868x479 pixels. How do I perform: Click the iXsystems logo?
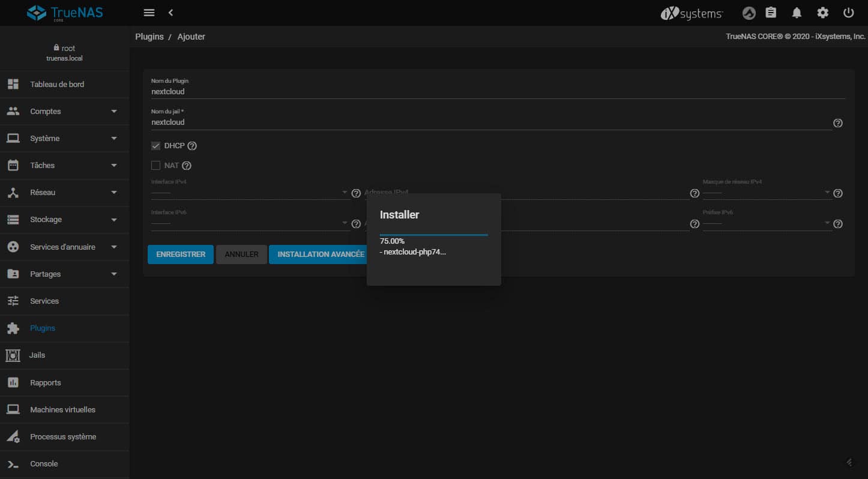(x=692, y=13)
